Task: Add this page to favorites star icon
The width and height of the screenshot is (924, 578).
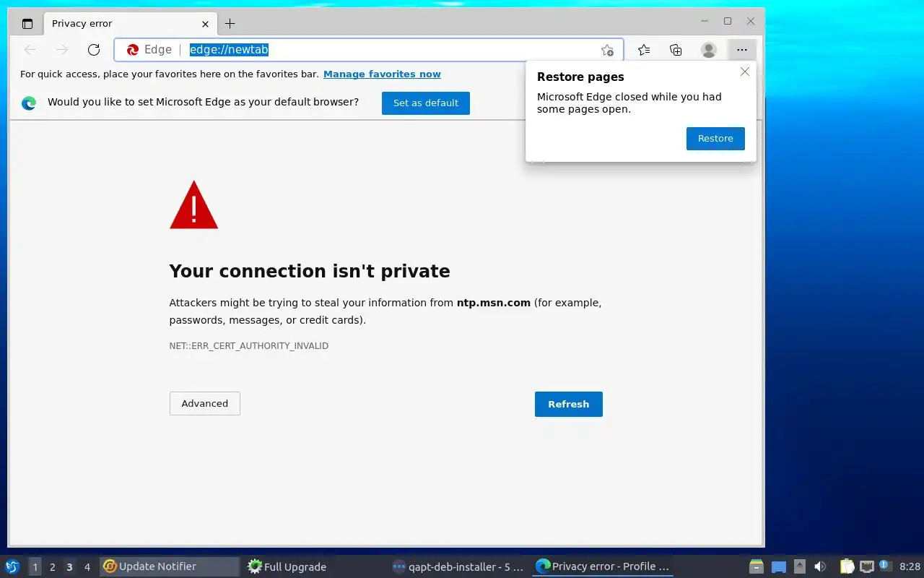Action: tap(607, 50)
